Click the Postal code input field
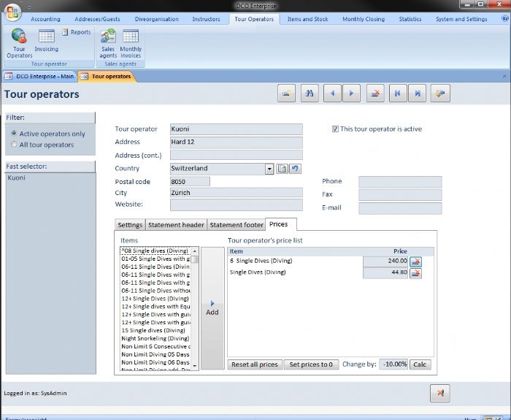The image size is (511, 420). (190, 181)
